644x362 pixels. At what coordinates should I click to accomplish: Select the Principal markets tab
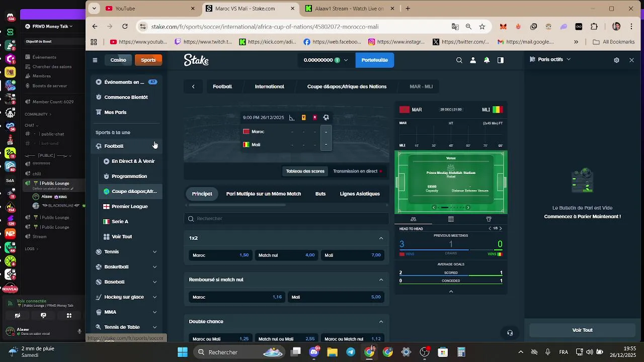[202, 194]
